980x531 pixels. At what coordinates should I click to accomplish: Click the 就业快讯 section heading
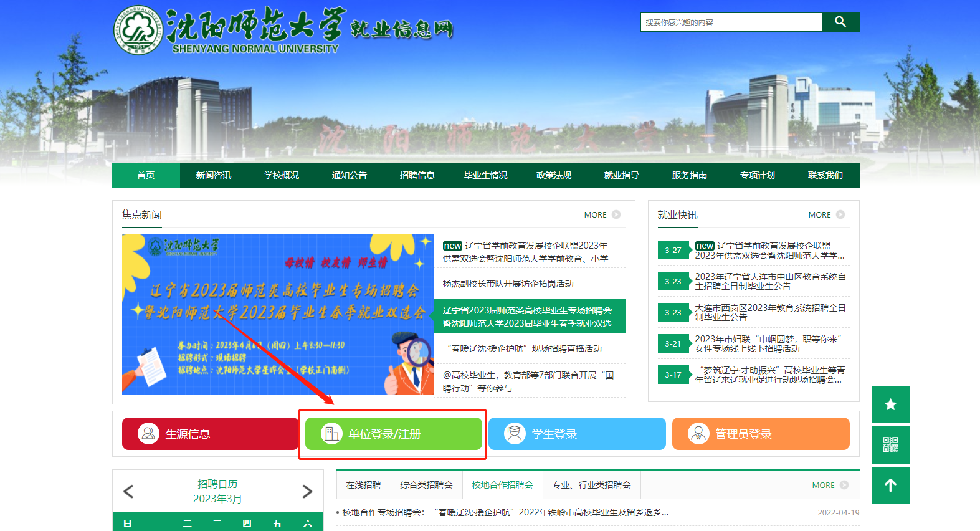click(x=678, y=214)
